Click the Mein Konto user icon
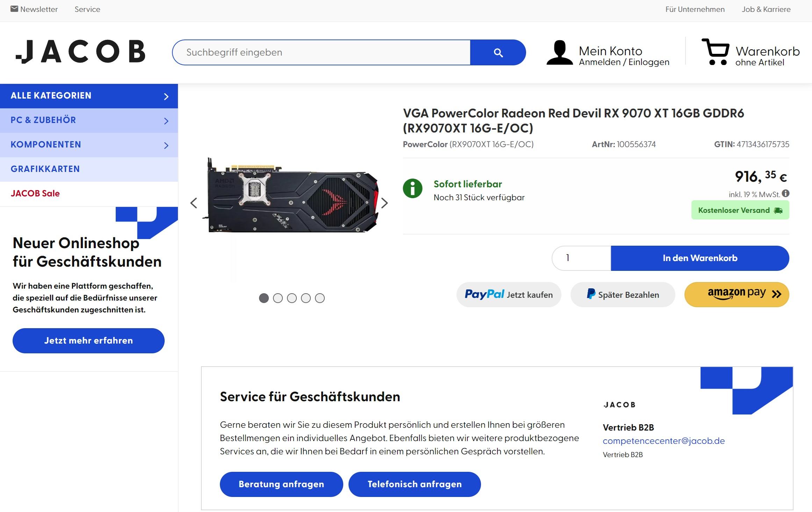 click(x=560, y=52)
